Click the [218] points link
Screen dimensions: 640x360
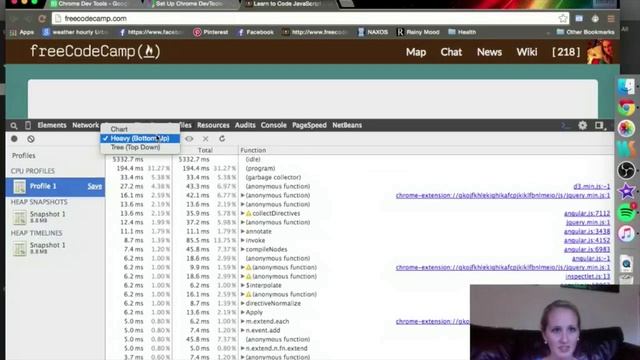(x=566, y=52)
